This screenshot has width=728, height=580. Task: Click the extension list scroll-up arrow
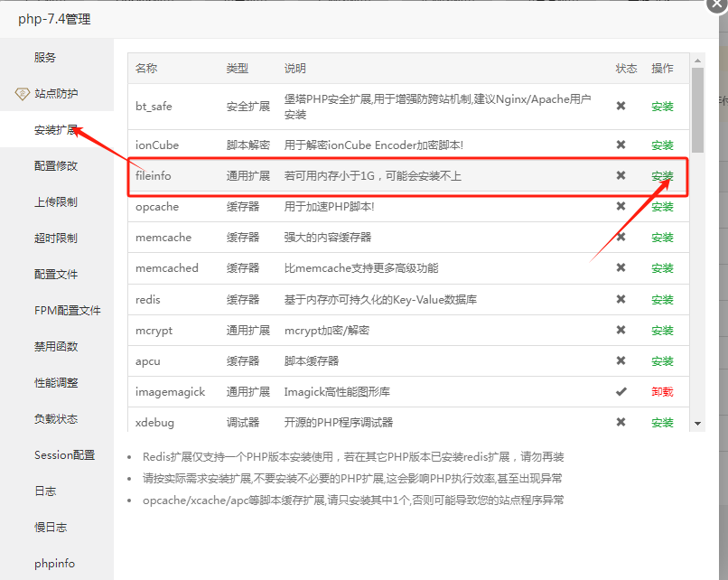click(x=697, y=60)
